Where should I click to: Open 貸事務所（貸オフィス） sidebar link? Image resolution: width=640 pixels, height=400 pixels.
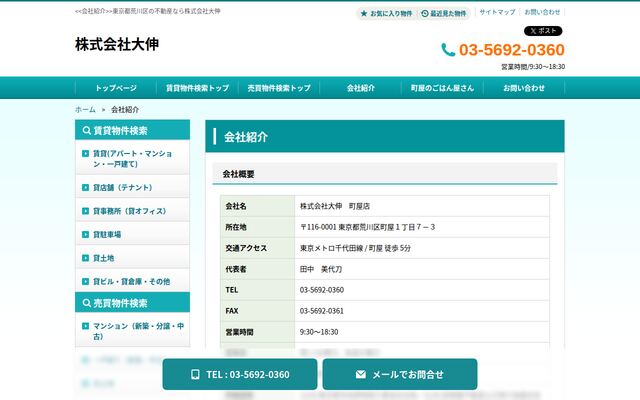(x=133, y=211)
